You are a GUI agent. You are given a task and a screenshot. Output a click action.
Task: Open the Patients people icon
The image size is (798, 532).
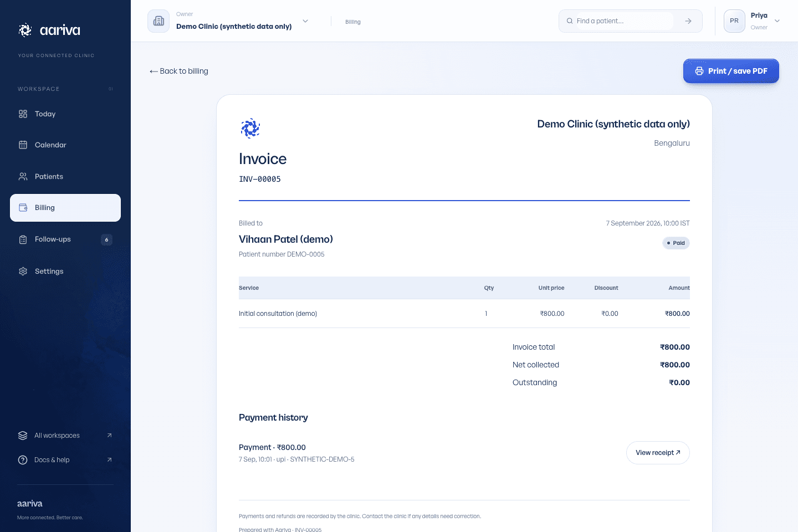[x=23, y=176]
